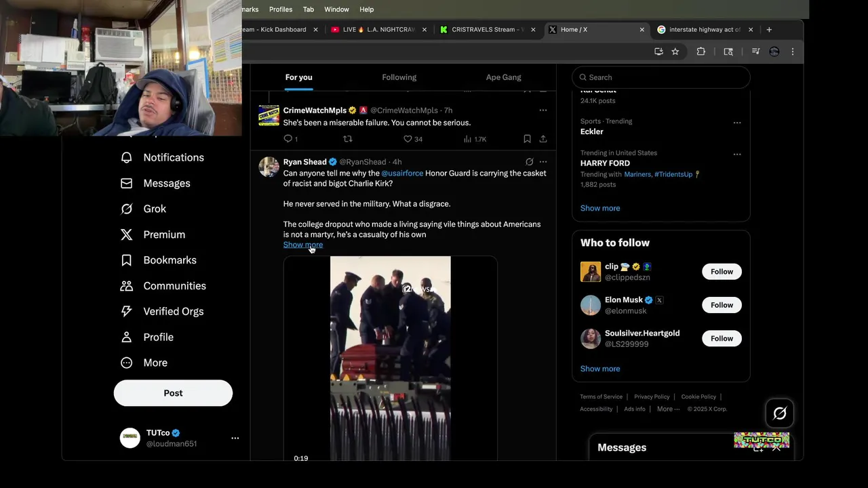This screenshot has width=868, height=488.
Task: Open Chrome extensions puzzle icon
Action: tap(701, 52)
